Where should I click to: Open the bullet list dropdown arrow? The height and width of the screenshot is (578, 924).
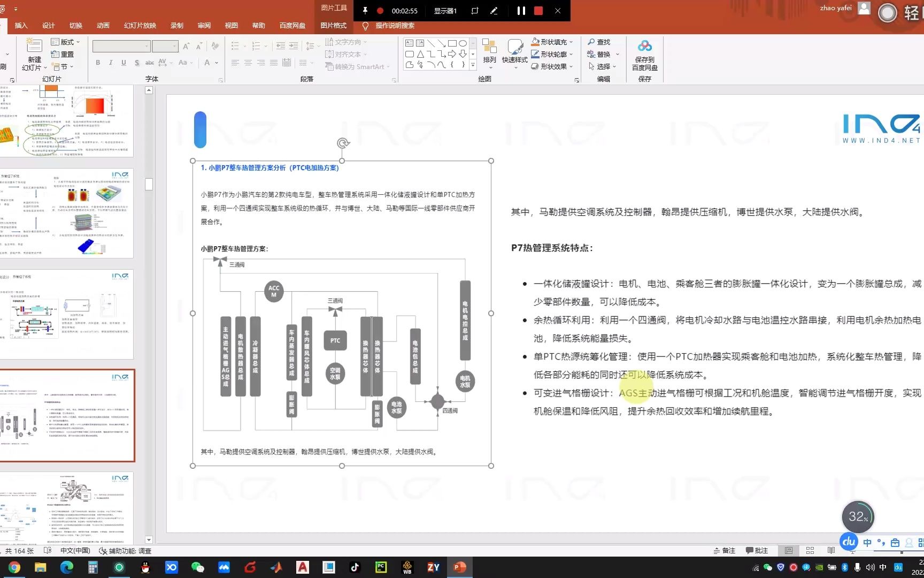(x=245, y=47)
